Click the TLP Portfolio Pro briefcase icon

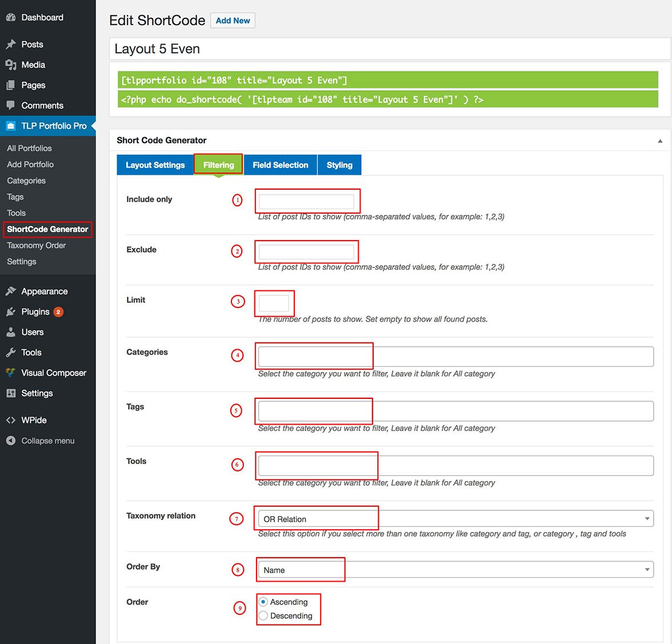(x=11, y=126)
